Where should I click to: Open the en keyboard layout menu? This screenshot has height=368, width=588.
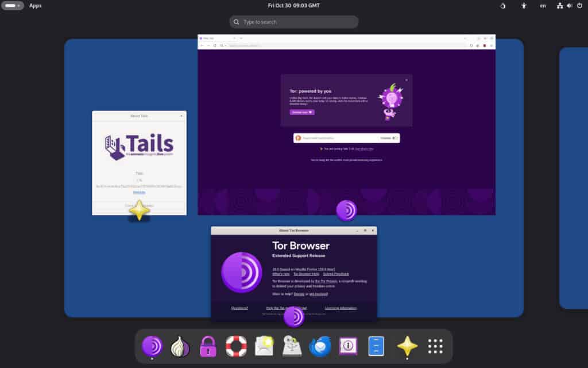click(x=543, y=6)
